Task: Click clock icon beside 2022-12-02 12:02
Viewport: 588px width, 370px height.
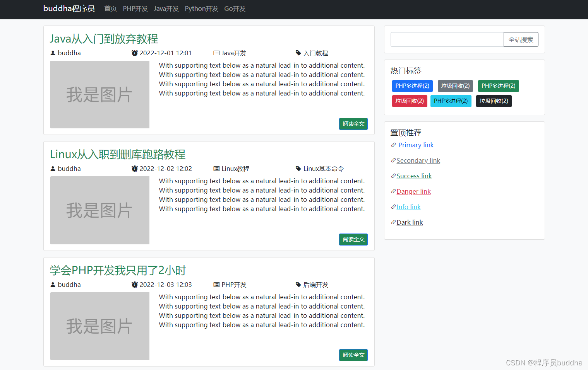Action: pyautogui.click(x=135, y=169)
